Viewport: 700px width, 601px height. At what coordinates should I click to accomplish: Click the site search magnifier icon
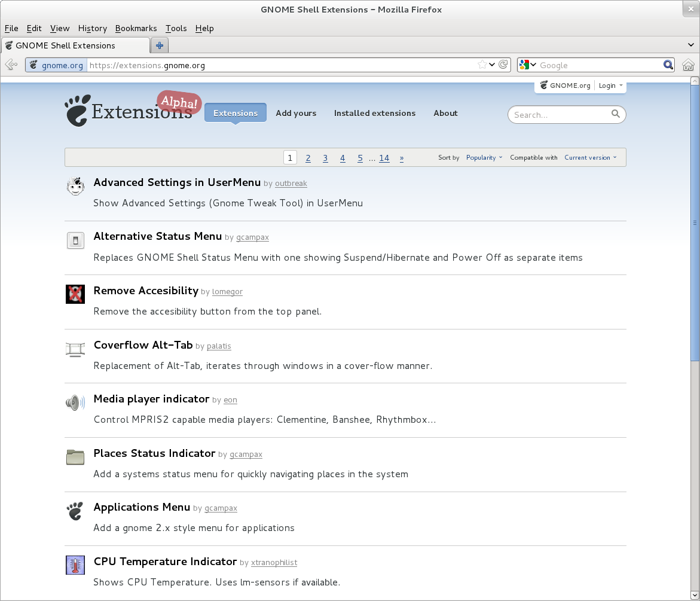616,114
